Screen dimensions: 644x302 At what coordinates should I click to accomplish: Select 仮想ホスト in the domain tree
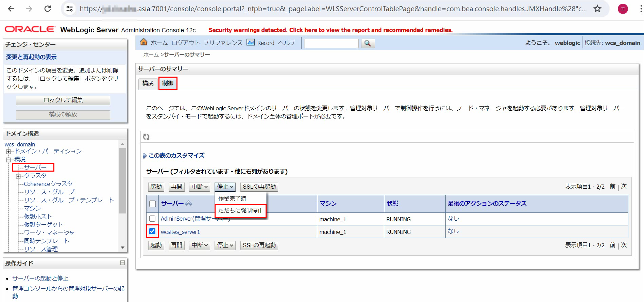[x=38, y=217]
